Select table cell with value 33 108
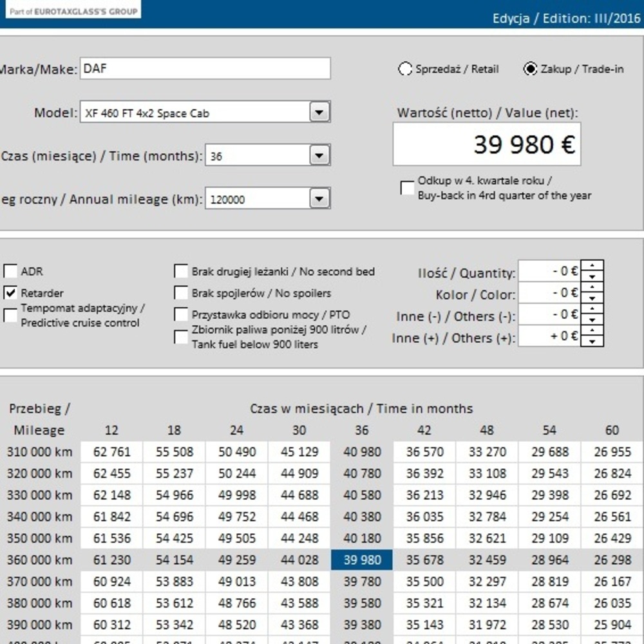This screenshot has width=644, height=644. click(487, 473)
